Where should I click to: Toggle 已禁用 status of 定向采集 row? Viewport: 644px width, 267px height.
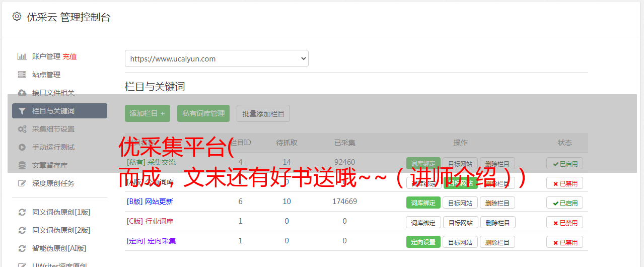tap(565, 242)
